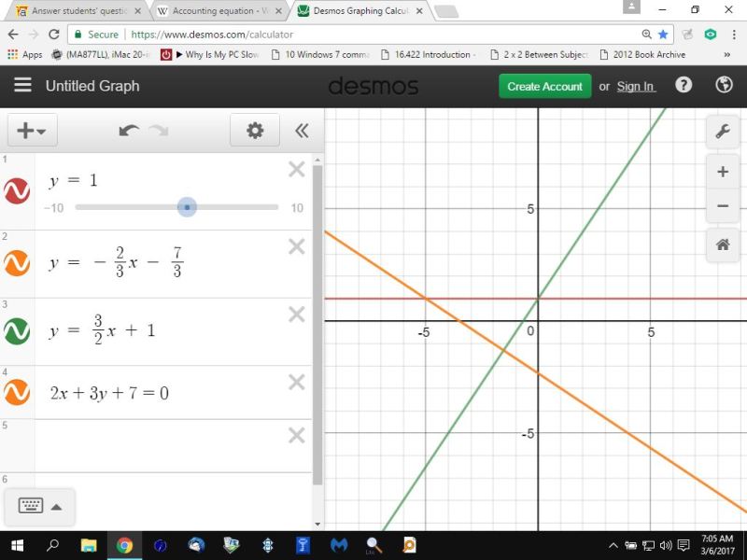Select the Desmos Graphing Calculator tab
Screen dimensions: 747x560
pos(359,11)
